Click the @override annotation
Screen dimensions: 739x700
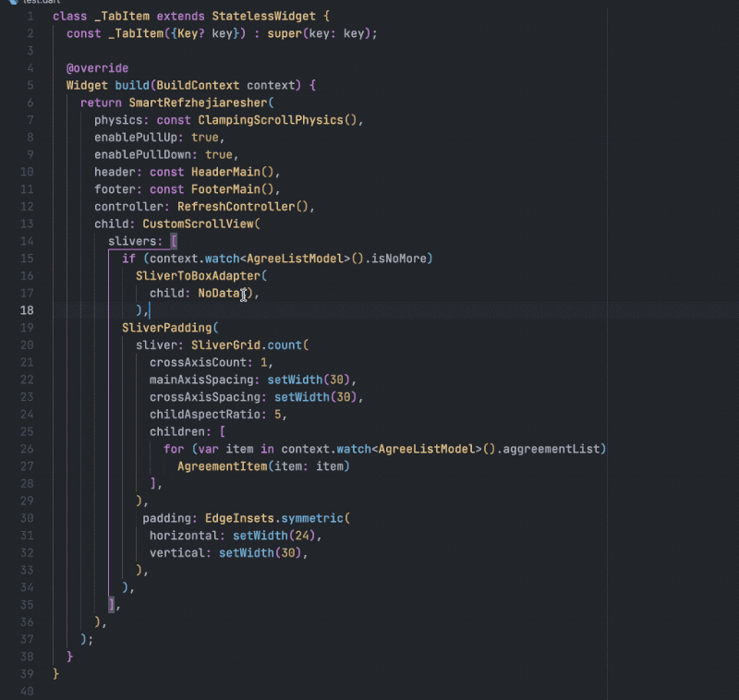click(x=97, y=68)
